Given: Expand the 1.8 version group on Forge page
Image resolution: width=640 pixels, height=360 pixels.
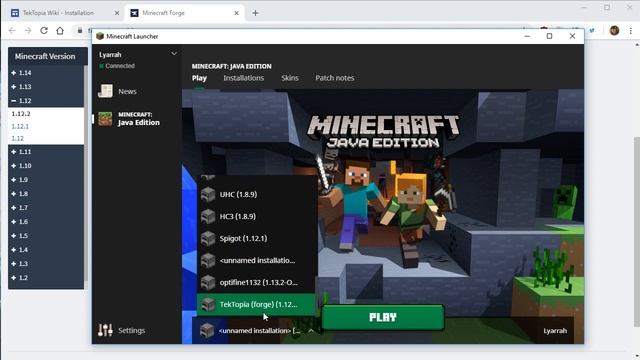Looking at the screenshot, I should (14, 193).
